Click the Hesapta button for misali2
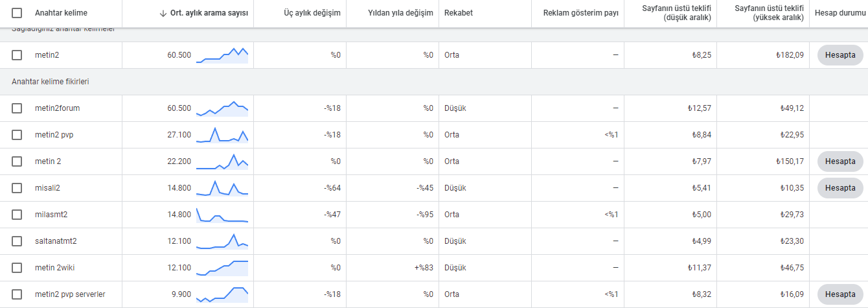 (x=840, y=188)
